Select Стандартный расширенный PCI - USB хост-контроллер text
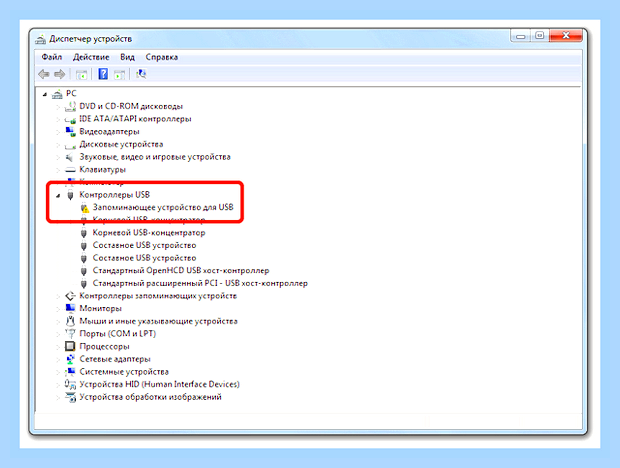This screenshot has width=620, height=468. (x=200, y=283)
